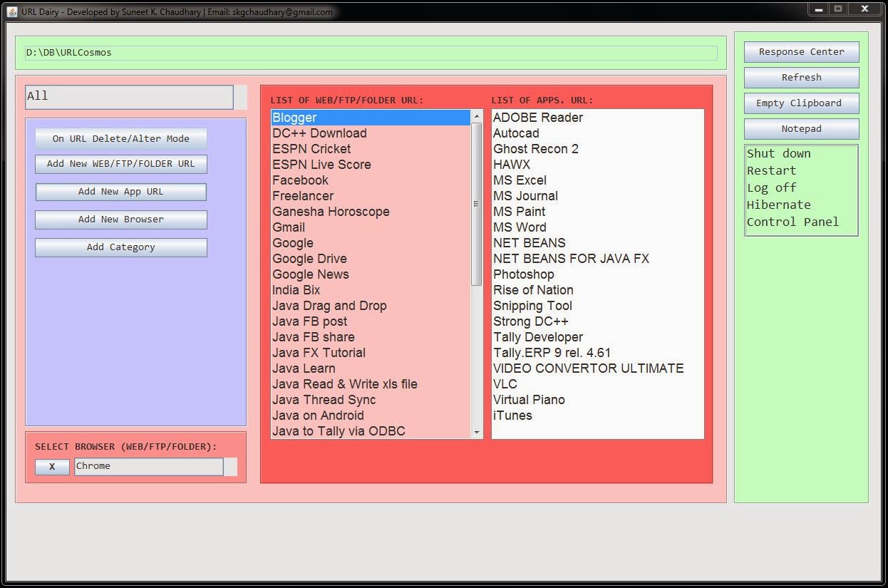The width and height of the screenshot is (888, 588).
Task: Select Tally.ERP 9 rel. 4.61
Action: tap(597, 353)
